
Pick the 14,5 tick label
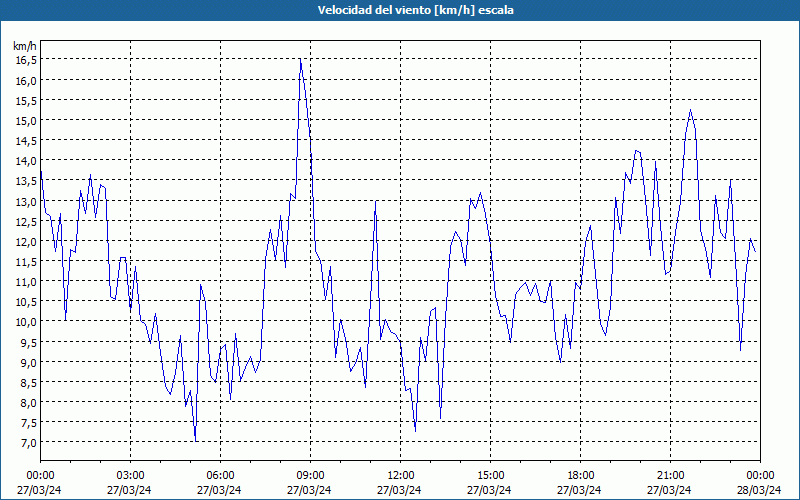(26, 141)
